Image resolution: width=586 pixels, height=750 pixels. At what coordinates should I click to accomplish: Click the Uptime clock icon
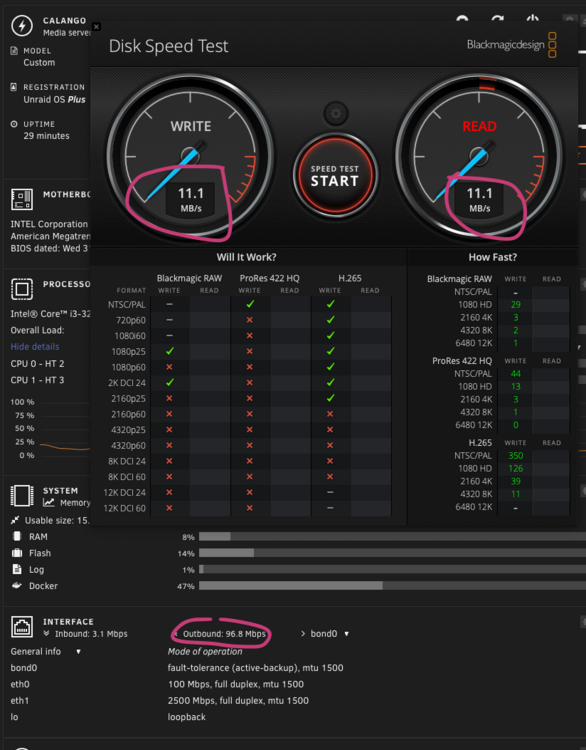click(x=14, y=124)
